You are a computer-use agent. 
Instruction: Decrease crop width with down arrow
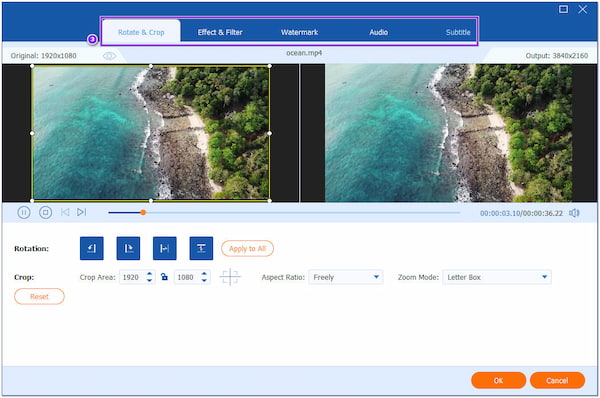point(149,281)
